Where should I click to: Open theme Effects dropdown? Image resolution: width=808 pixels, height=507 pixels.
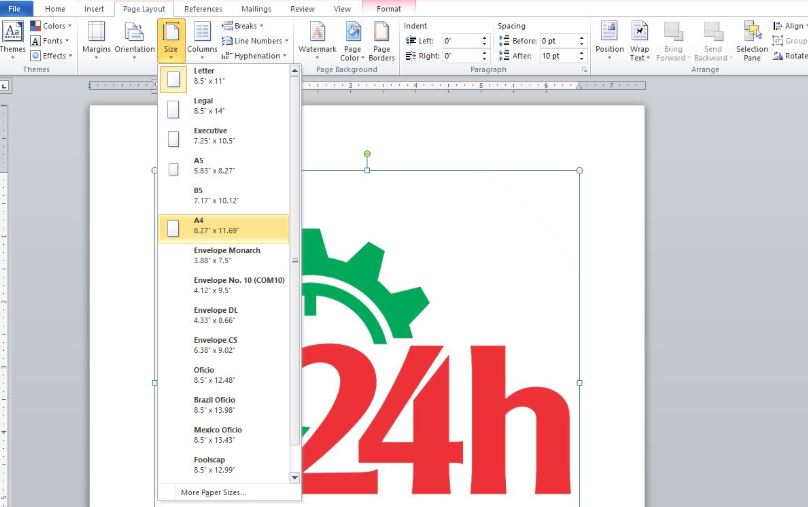tap(51, 56)
